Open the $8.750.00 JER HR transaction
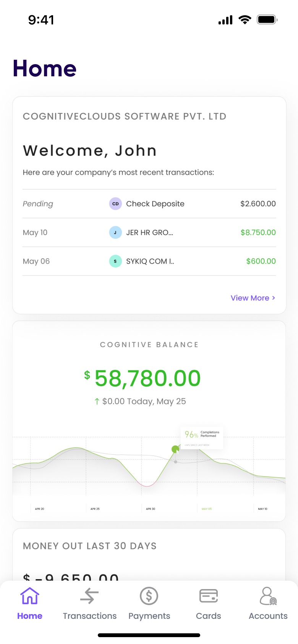Viewport: 298px width, 644px height. 258,232
